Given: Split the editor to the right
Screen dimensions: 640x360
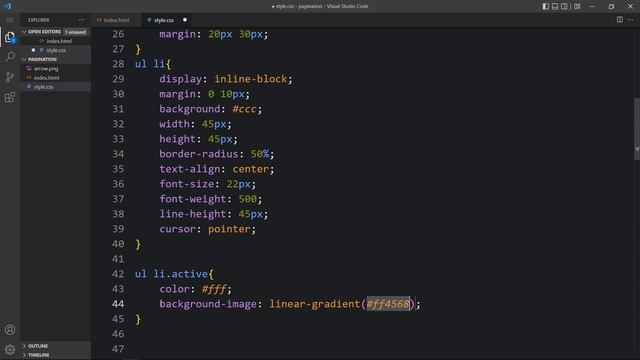Looking at the screenshot, I should tap(620, 20).
